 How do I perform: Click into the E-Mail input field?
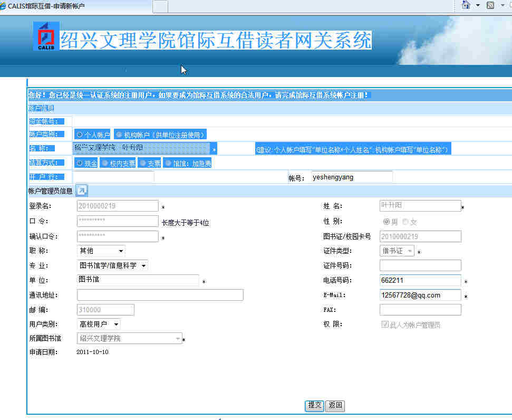(x=420, y=295)
